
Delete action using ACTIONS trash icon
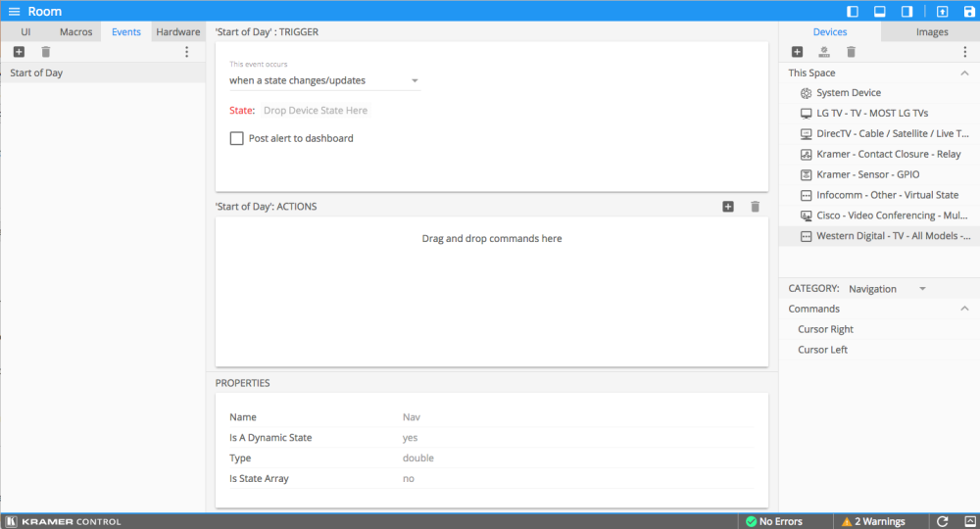tap(755, 207)
